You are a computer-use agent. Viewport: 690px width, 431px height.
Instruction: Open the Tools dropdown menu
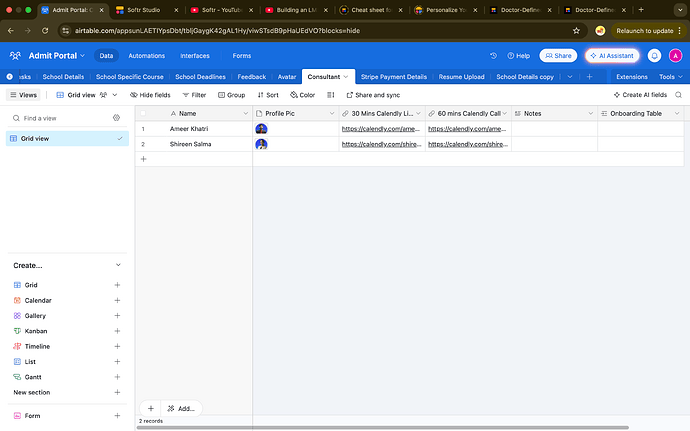(671, 77)
